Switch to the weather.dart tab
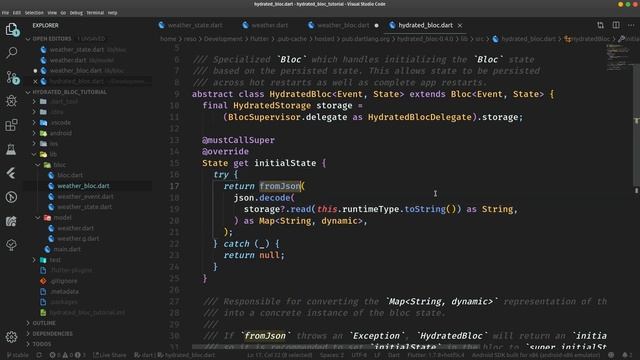The width and height of the screenshot is (640, 360). click(x=265, y=25)
